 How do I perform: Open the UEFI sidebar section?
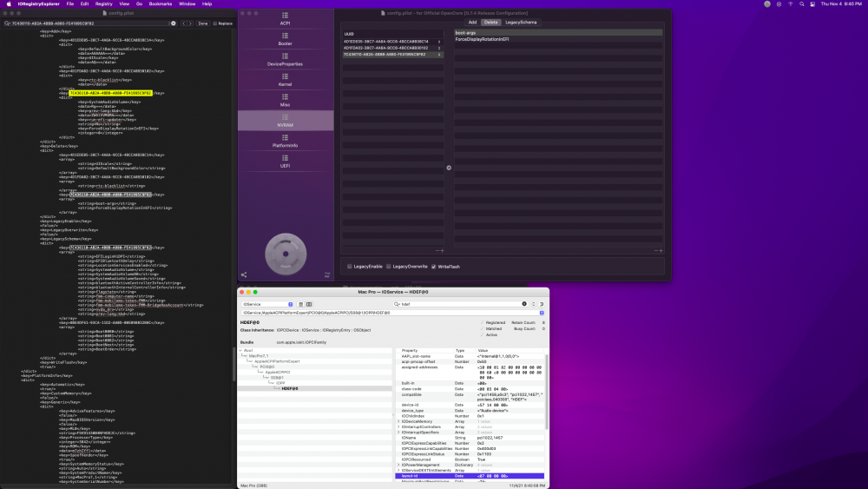click(x=285, y=162)
